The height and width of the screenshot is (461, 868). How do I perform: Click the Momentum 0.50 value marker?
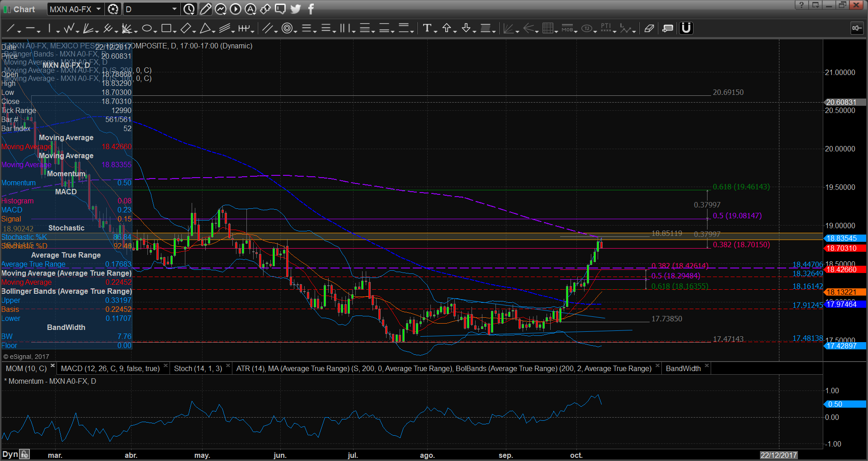(844, 404)
